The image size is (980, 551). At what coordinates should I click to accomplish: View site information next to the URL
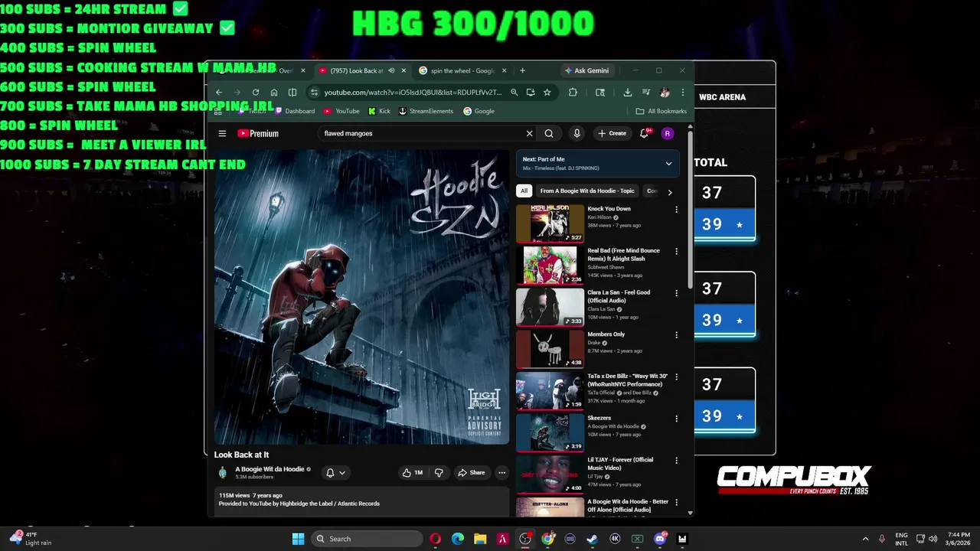pos(313,93)
